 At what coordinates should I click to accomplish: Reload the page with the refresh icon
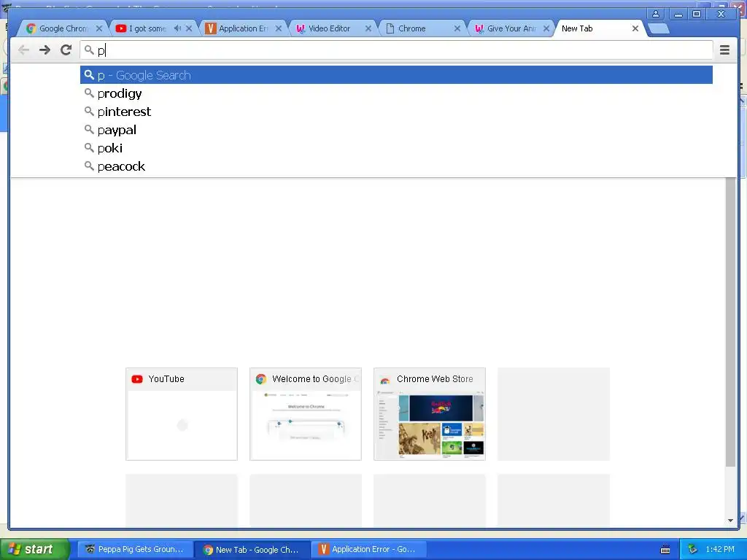[66, 50]
